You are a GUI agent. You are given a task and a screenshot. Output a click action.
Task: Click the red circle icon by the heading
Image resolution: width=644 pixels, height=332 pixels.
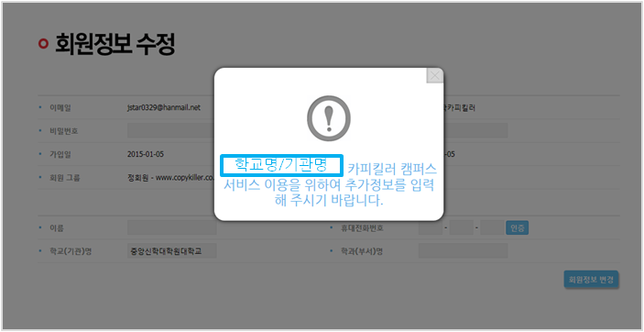44,43
